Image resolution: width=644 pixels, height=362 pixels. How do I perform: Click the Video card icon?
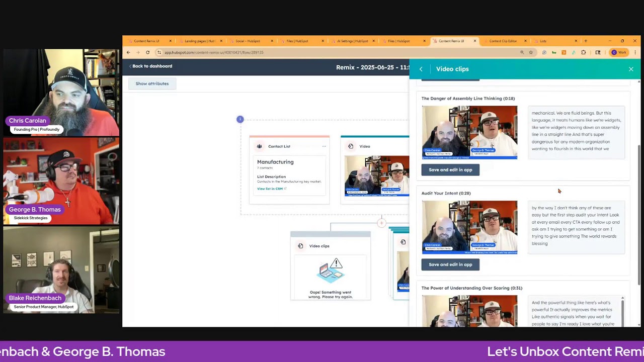(351, 146)
